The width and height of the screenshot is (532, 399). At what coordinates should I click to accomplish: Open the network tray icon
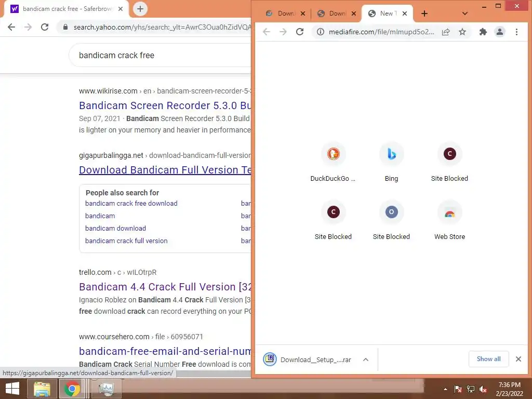[x=471, y=389]
